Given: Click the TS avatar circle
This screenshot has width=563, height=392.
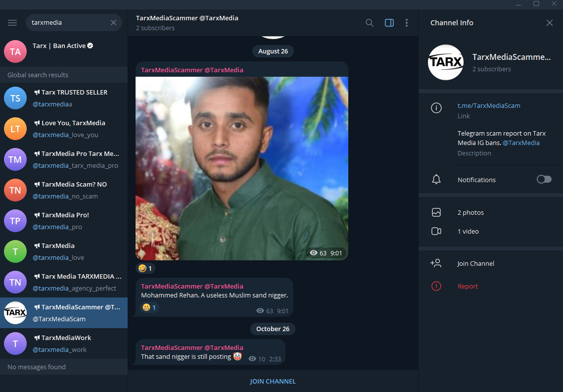Looking at the screenshot, I should (x=15, y=98).
